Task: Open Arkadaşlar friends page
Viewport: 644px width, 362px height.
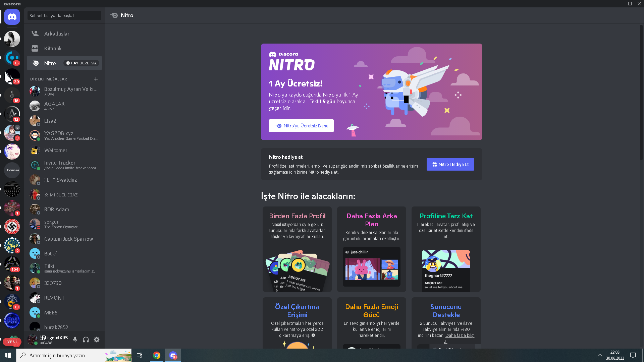Action: coord(56,34)
